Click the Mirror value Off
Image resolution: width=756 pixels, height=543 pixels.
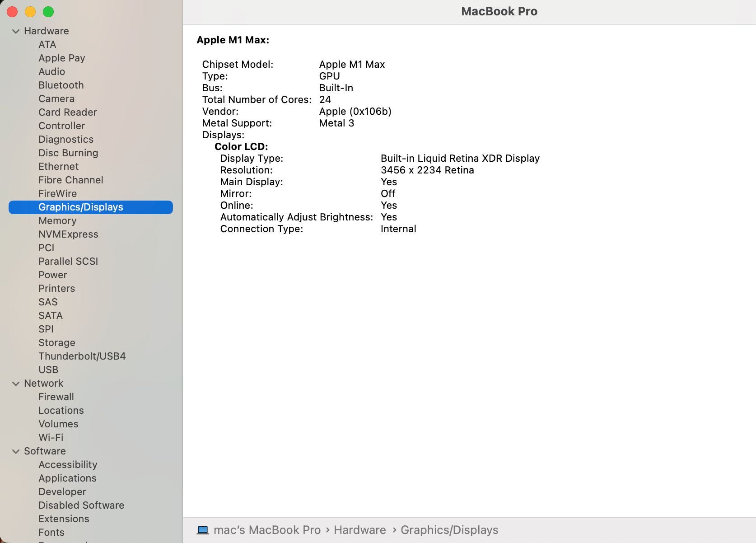point(388,193)
